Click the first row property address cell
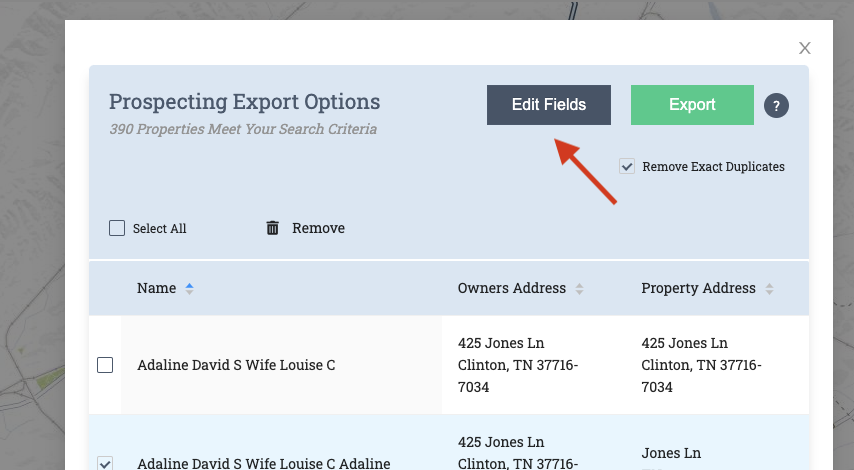This screenshot has height=470, width=854. [x=701, y=365]
